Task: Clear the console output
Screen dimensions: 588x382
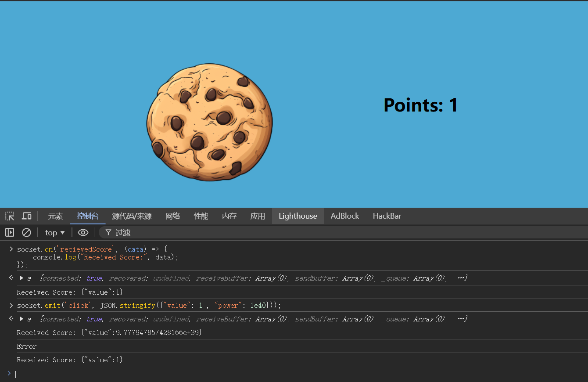Action: (27, 233)
